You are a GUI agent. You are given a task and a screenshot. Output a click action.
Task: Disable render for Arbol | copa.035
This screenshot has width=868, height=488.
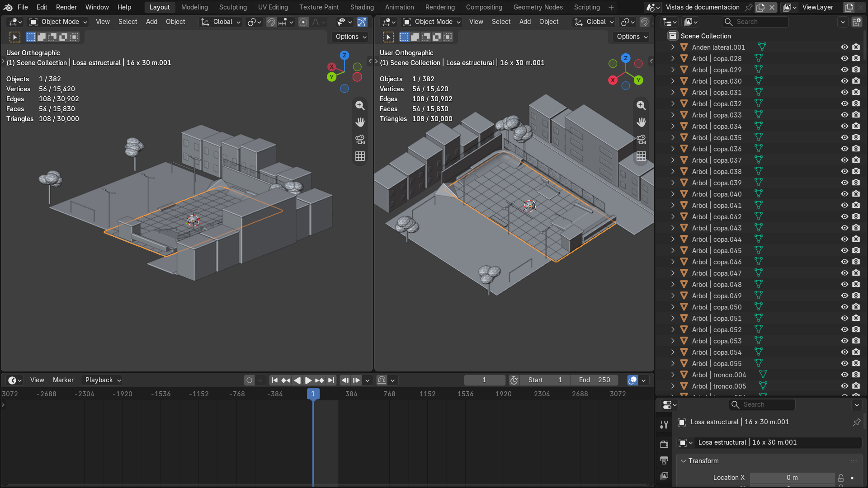(856, 137)
